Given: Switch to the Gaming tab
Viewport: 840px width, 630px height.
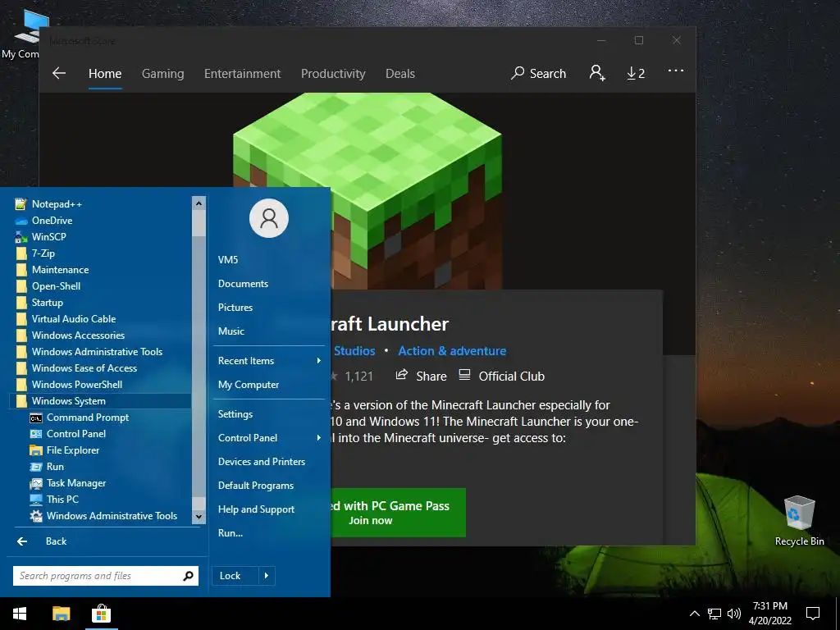Looking at the screenshot, I should pos(163,74).
